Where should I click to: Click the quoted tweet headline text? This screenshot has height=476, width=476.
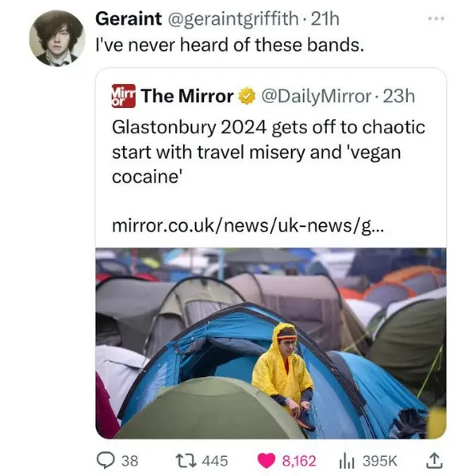point(269,151)
